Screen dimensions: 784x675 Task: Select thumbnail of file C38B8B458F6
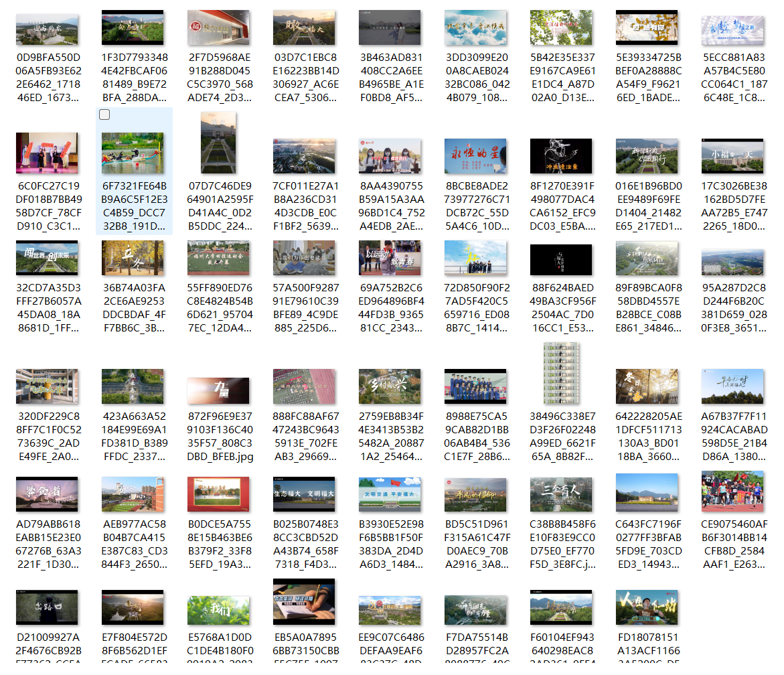(x=561, y=494)
